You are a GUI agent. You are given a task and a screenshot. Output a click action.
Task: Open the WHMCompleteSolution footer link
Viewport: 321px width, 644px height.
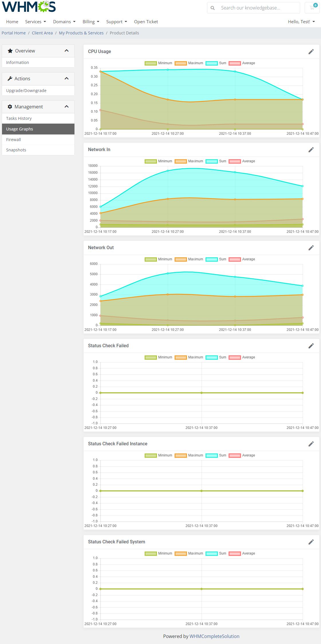tap(214, 636)
